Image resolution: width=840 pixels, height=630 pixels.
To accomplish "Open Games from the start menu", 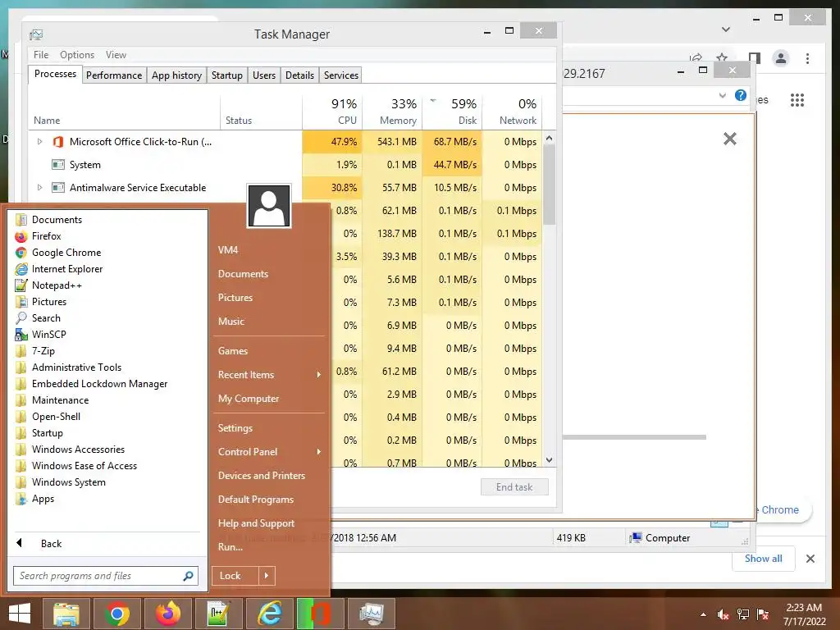I will click(x=233, y=351).
